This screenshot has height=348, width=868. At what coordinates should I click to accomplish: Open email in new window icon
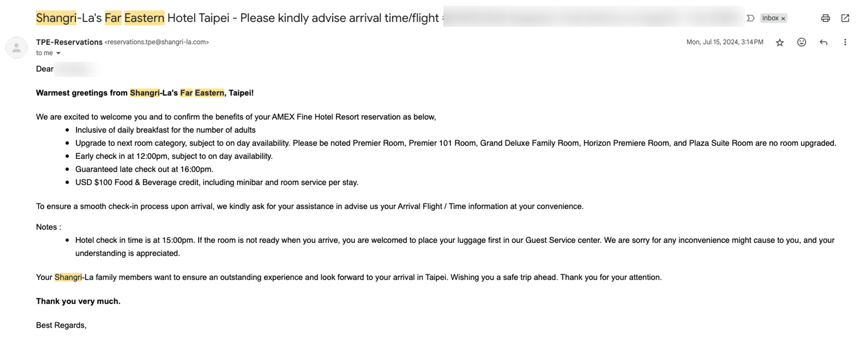(845, 18)
